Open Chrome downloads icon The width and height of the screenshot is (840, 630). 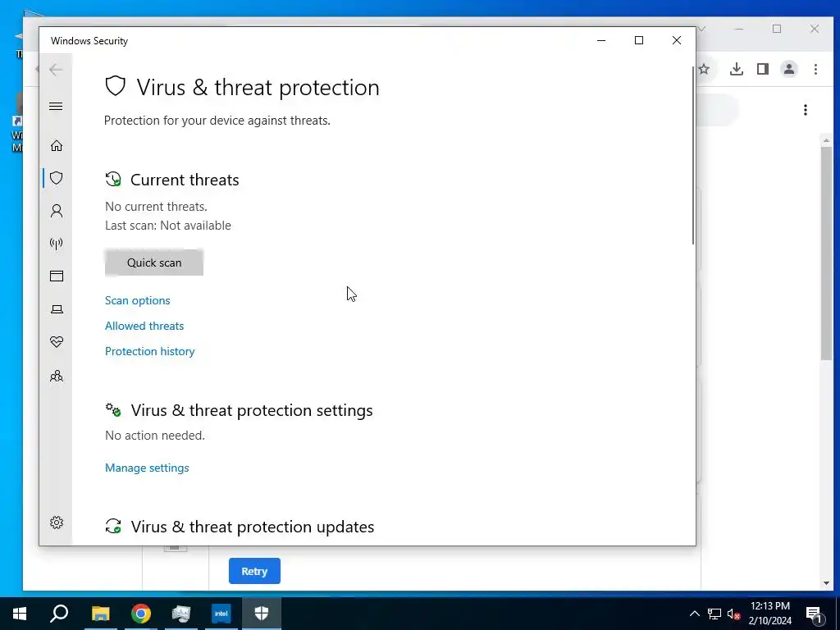[737, 69]
